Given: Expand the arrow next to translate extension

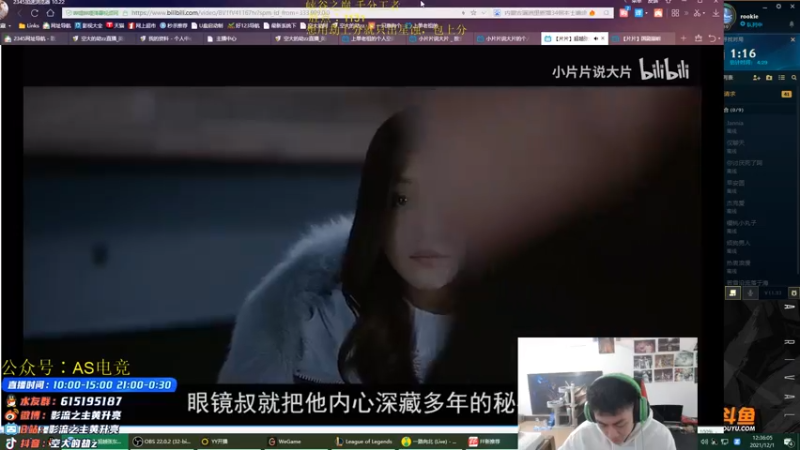Looking at the screenshot, I should tap(647, 13).
